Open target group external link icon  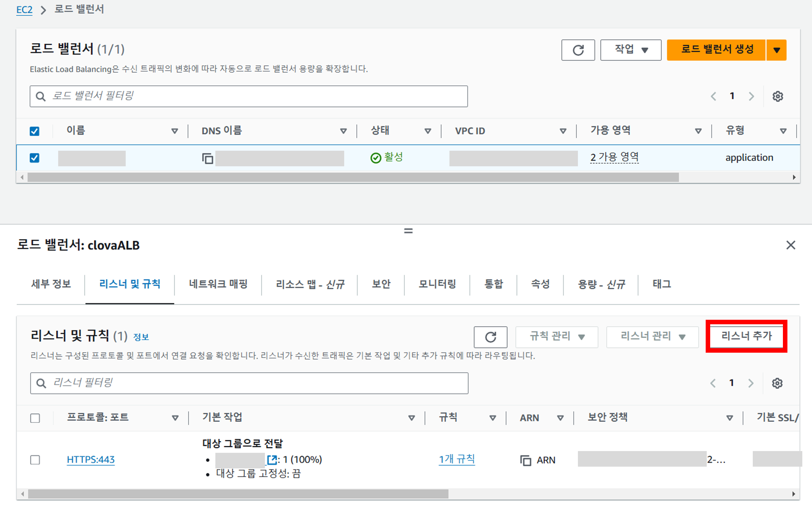[x=272, y=460]
